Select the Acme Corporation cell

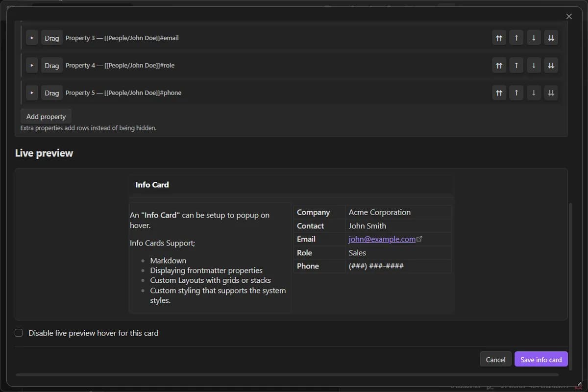(x=398, y=212)
